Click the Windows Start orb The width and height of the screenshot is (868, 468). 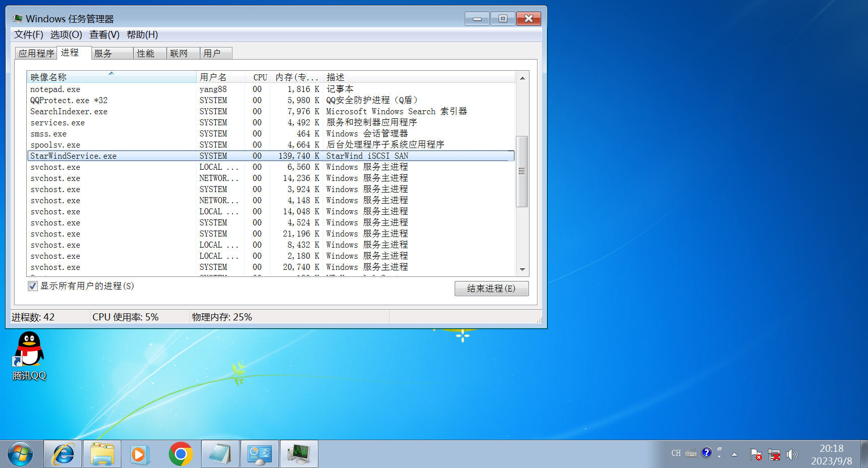(20, 454)
